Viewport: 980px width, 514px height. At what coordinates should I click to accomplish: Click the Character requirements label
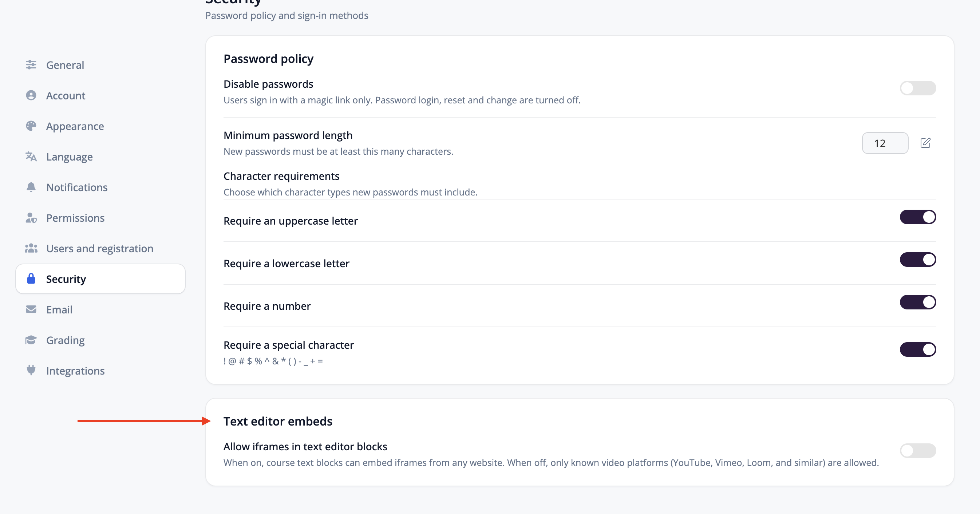[281, 176]
